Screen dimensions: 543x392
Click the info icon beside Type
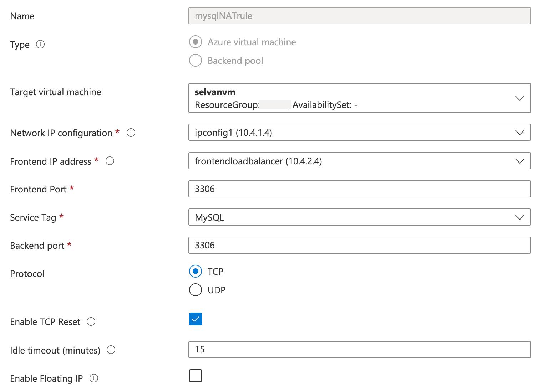click(x=40, y=44)
